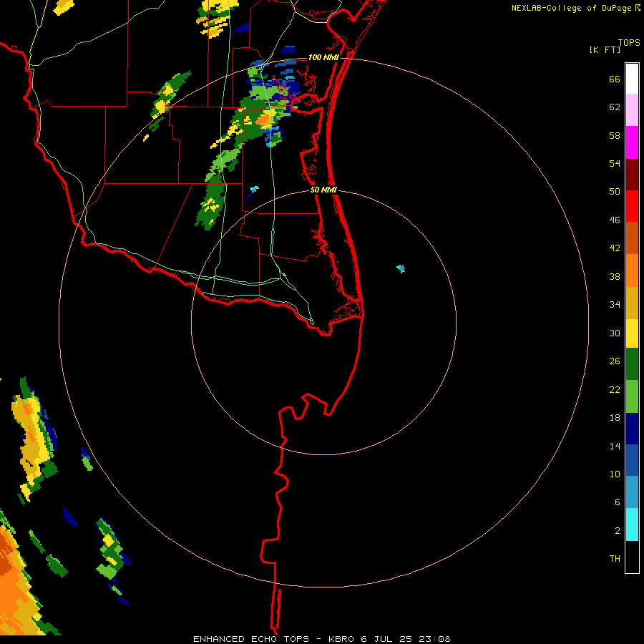The width and height of the screenshot is (644, 644).
Task: Click the '34' legend value label
Action: pos(615,305)
